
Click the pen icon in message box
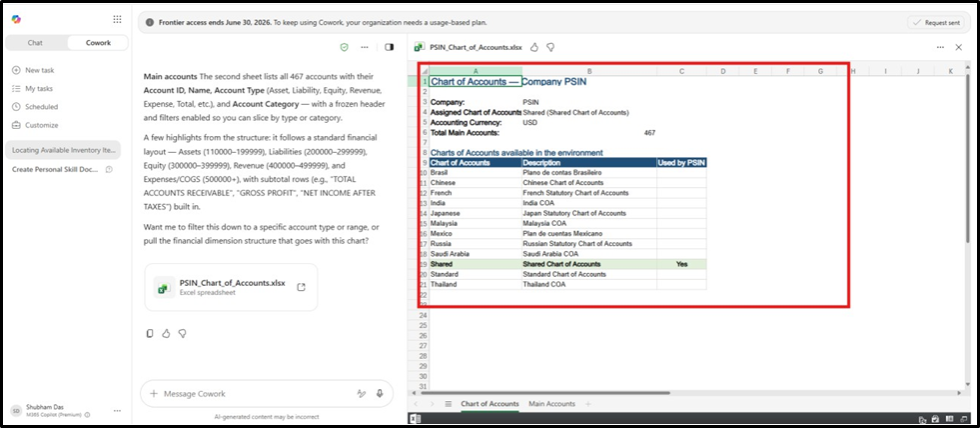361,394
